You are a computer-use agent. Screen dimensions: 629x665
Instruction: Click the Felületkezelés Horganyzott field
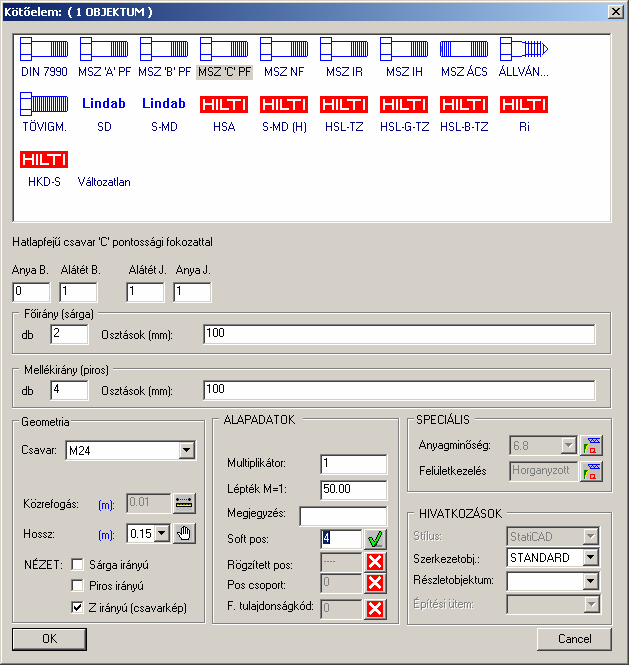(543, 471)
